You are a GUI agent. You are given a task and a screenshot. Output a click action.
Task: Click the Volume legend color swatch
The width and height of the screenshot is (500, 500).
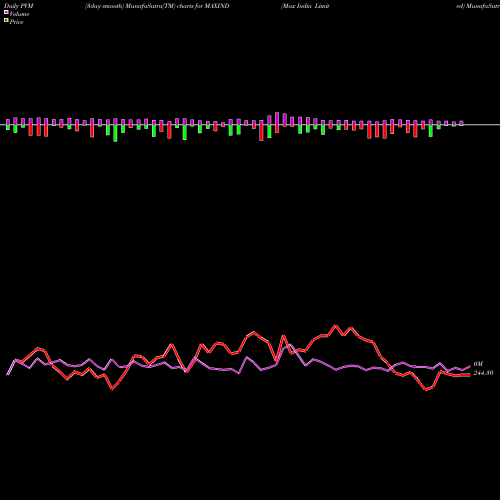click(x=6, y=12)
